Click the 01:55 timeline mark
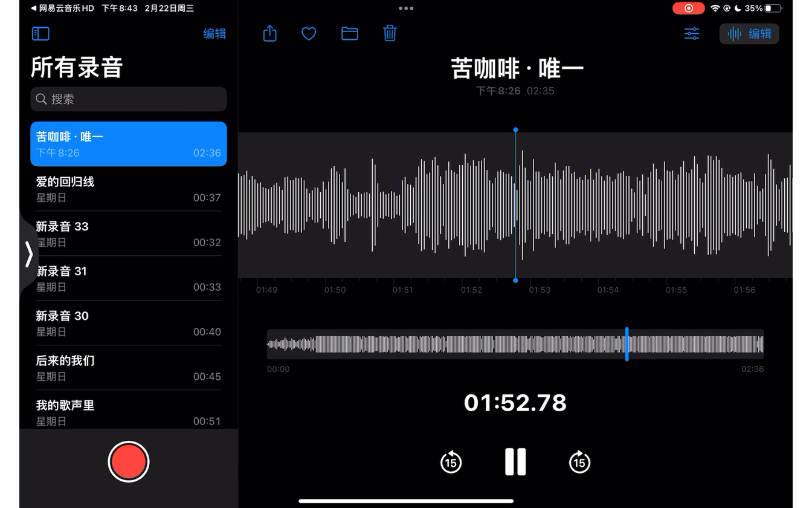The width and height of the screenshot is (812, 508). point(676,290)
